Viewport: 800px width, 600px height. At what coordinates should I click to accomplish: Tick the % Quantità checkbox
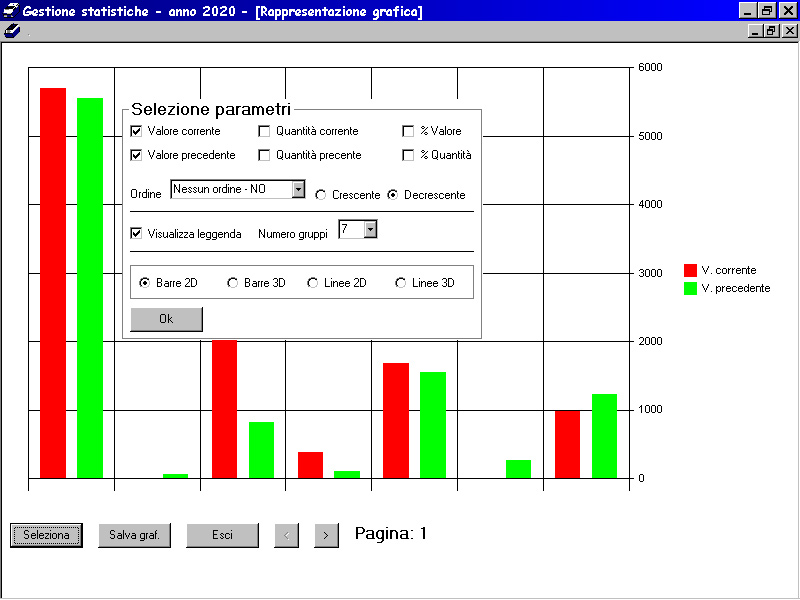[408, 155]
